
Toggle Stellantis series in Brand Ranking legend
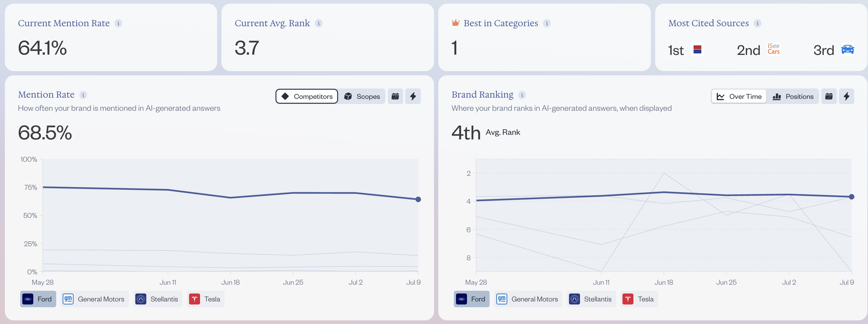[x=591, y=299]
